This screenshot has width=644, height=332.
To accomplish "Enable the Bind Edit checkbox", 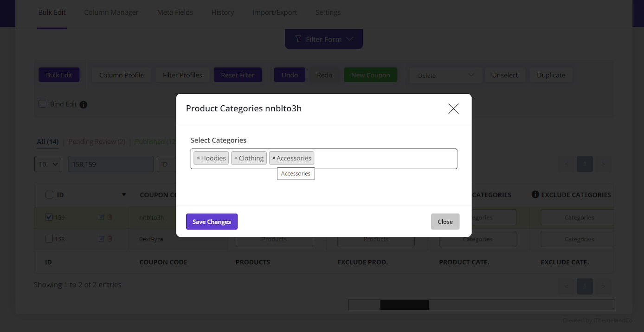I will 42,104.
